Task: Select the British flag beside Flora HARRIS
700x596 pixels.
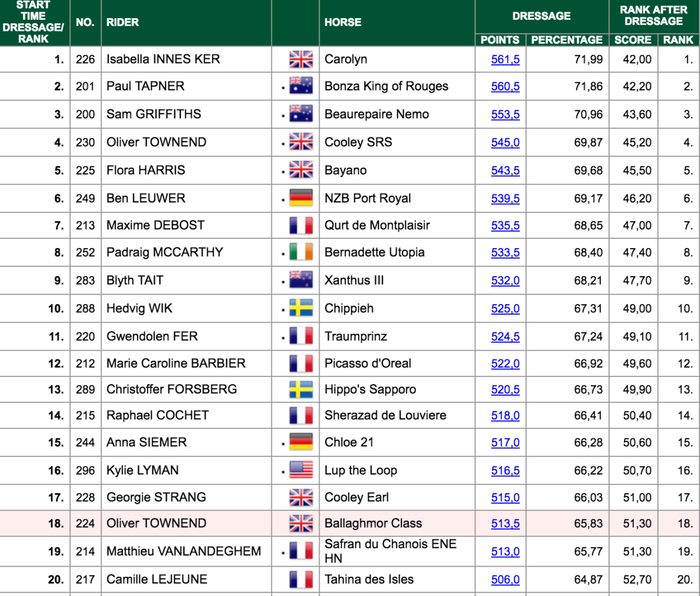Action: coord(301,170)
